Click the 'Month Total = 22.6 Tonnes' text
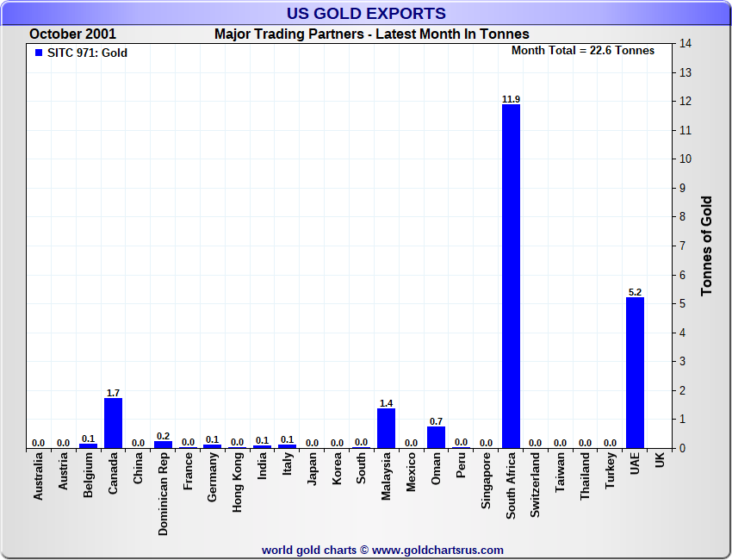This screenshot has width=732, height=560. [x=583, y=51]
